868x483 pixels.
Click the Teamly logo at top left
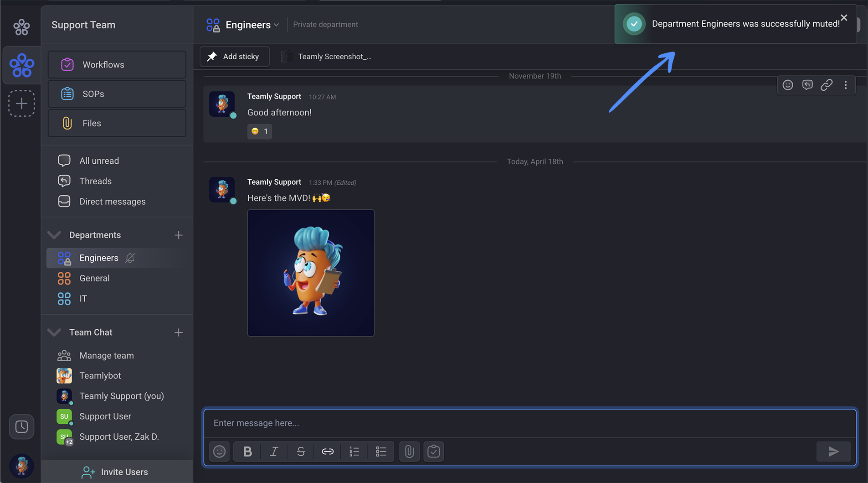coord(21,27)
